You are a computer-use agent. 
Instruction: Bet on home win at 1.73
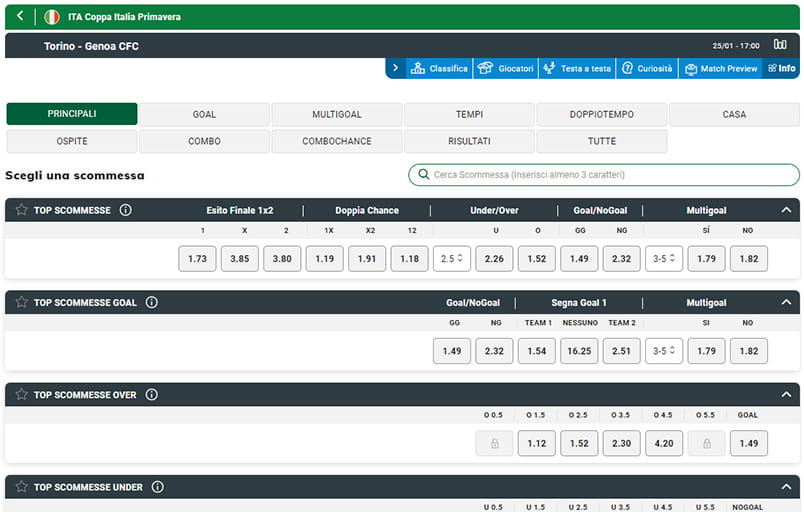pos(197,258)
